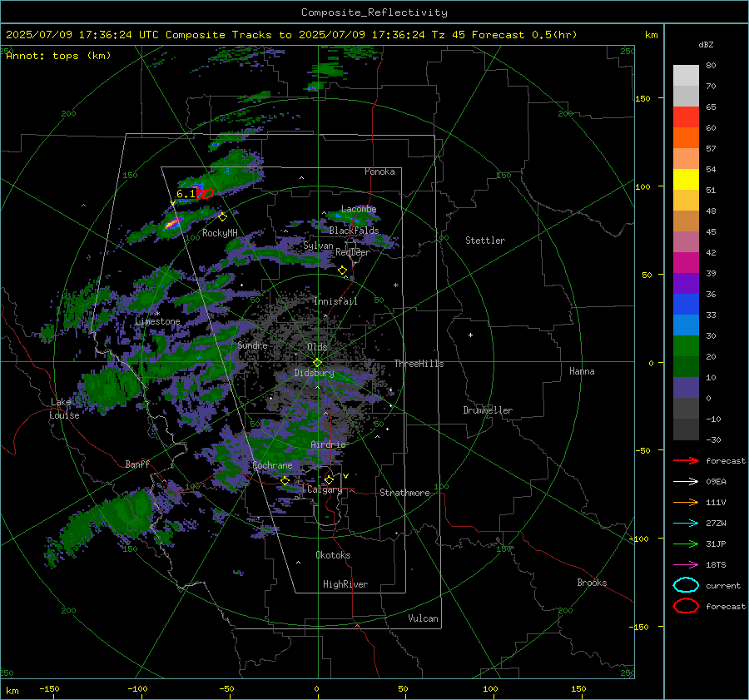Click the yellow radar-site diamond near Olds
This screenshot has height=700, width=749.
pos(317,363)
